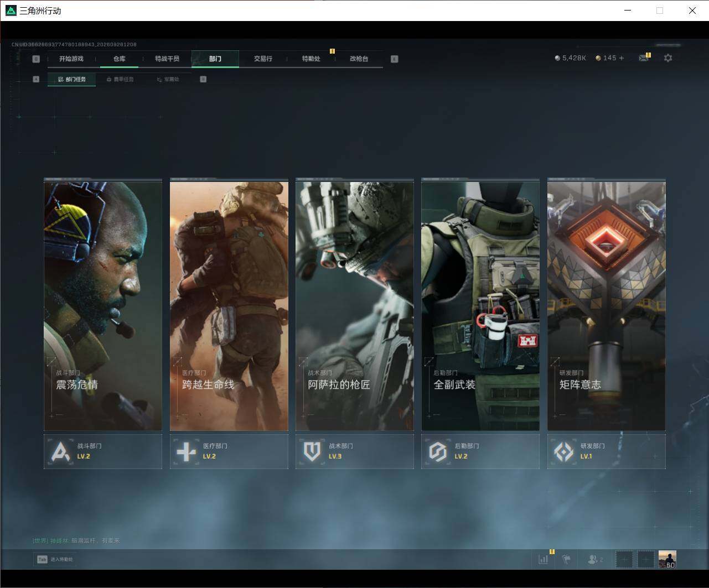Select the 战斗部门 LV.2 emblem icon

[60, 452]
